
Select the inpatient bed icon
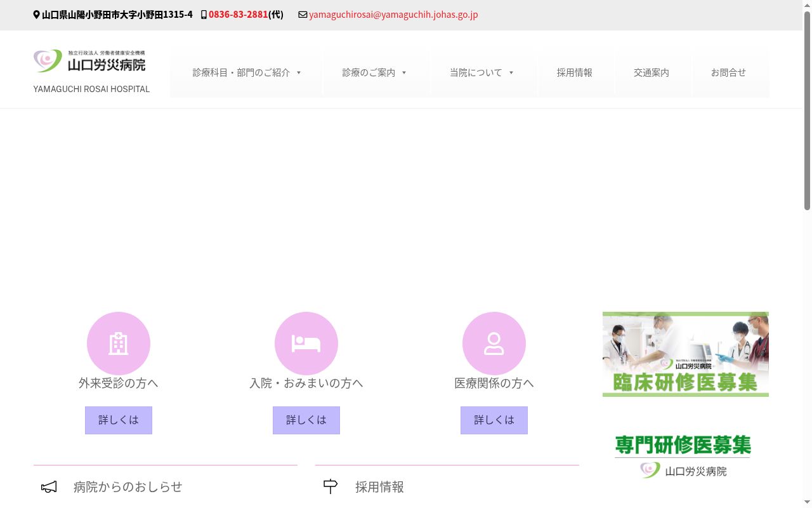(x=306, y=344)
